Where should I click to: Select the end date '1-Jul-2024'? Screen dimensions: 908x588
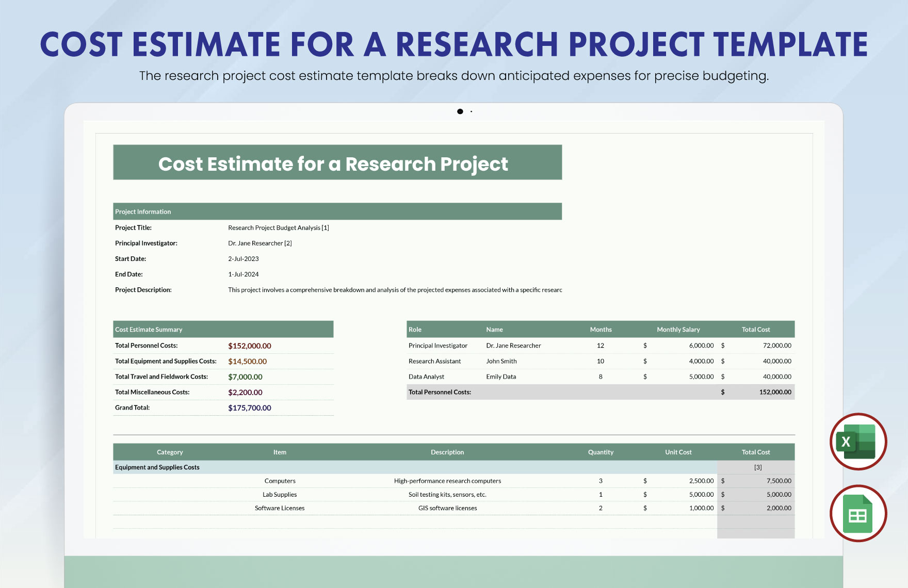pos(244,274)
